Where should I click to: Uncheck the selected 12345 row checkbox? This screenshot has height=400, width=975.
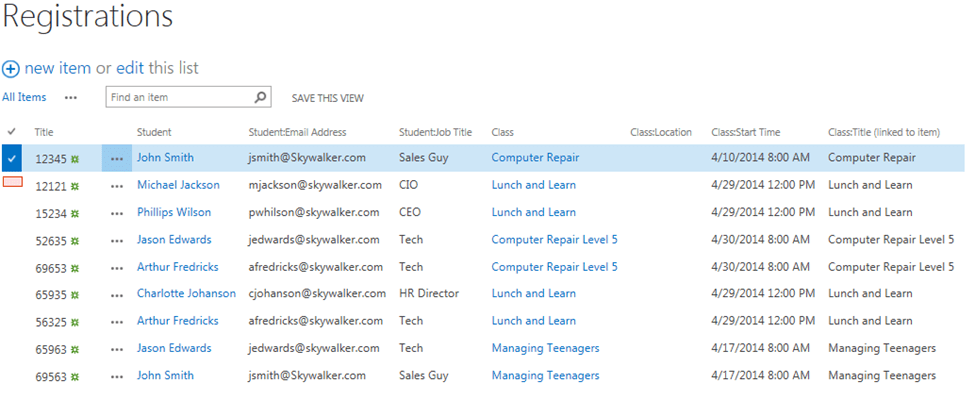click(12, 158)
